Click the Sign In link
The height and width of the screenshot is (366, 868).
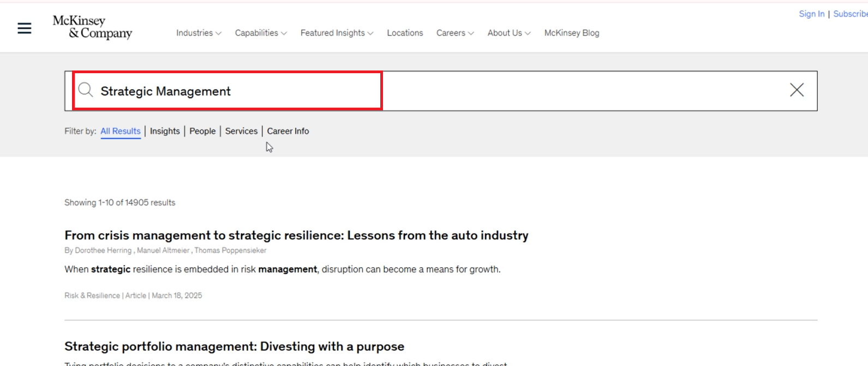(x=811, y=14)
